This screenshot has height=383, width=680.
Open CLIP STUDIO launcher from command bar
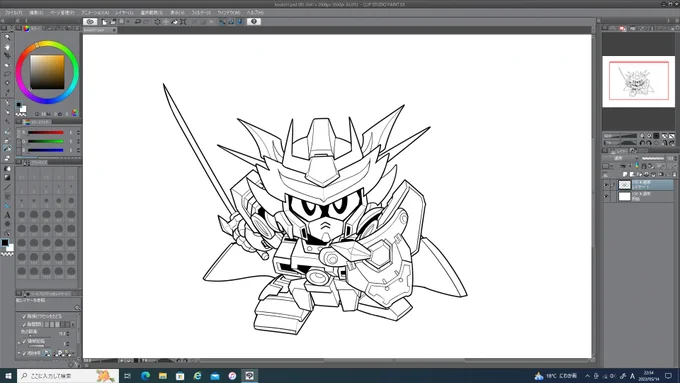pyautogui.click(x=90, y=21)
